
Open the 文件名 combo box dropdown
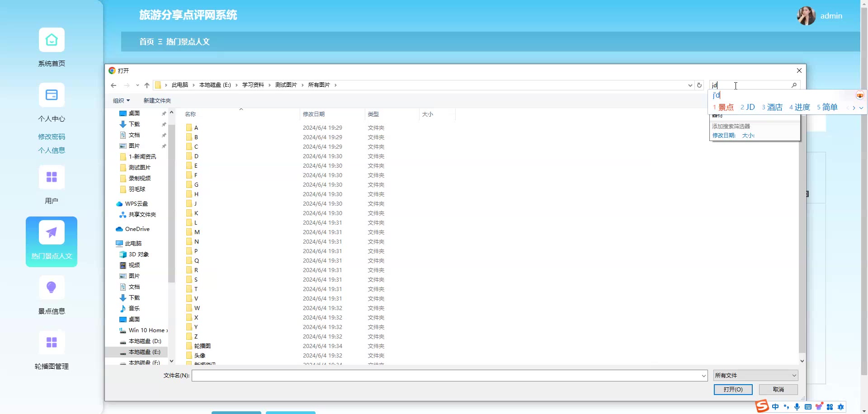click(704, 376)
